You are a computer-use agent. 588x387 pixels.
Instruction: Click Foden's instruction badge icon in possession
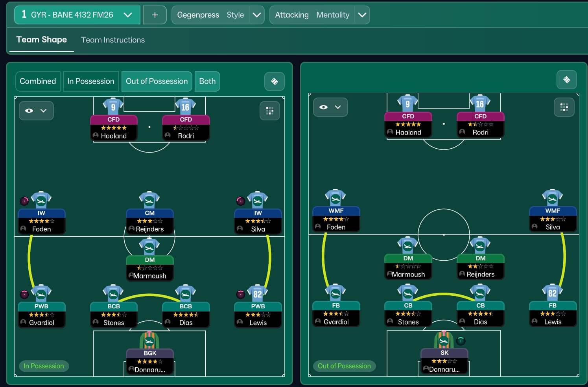pos(24,201)
